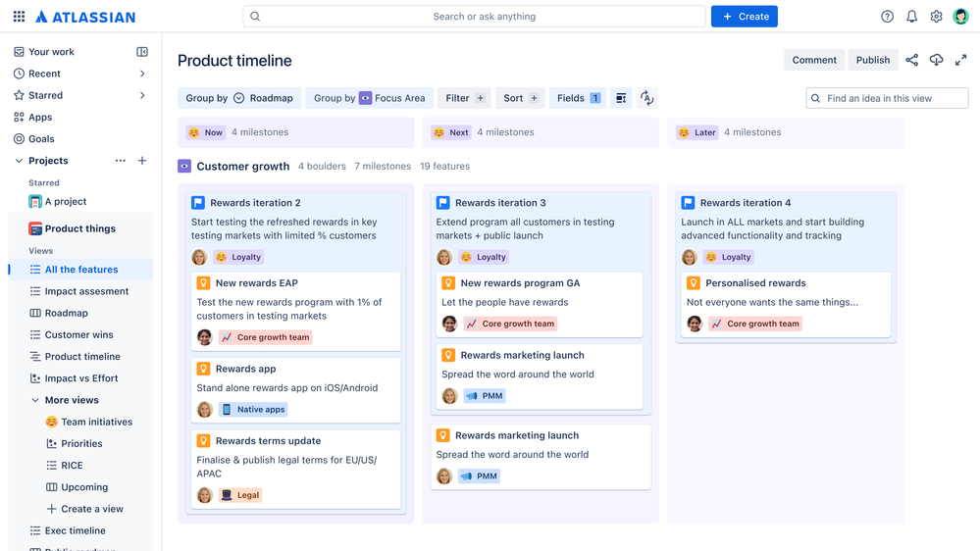Click the auto-refresh lightning icon in toolbar
980x551 pixels.
(x=646, y=98)
